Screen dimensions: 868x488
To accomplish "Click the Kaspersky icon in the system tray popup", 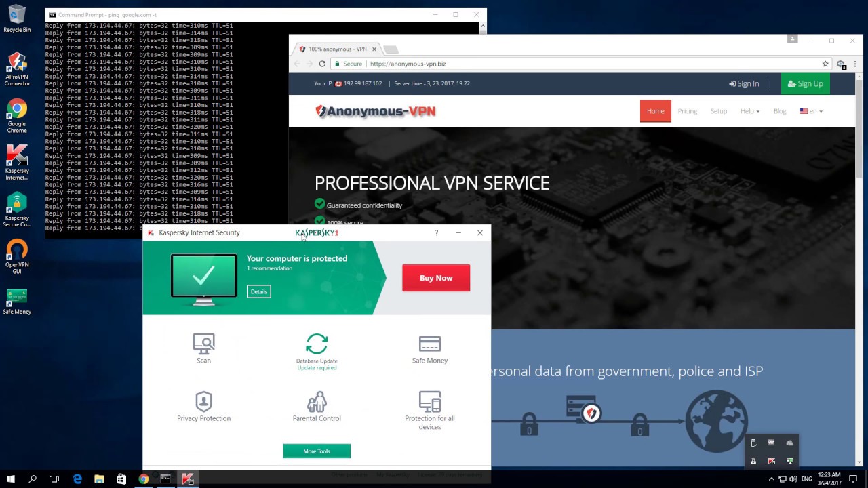I will point(771,461).
